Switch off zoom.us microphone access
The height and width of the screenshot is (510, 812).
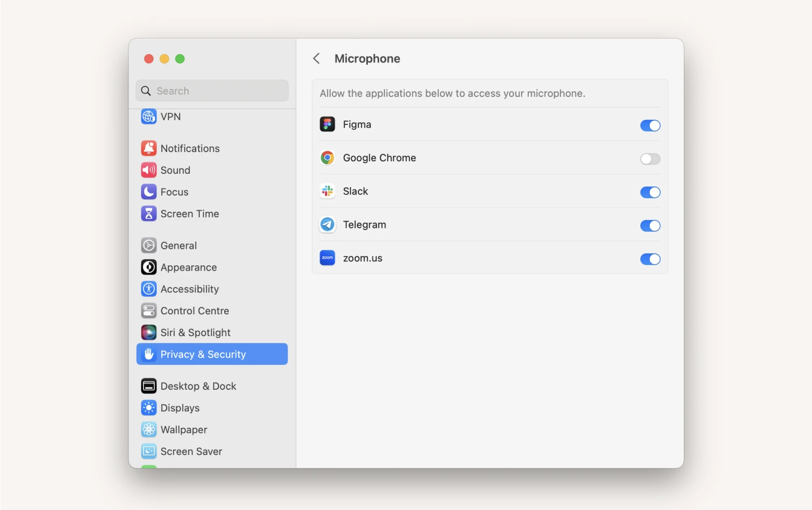click(650, 259)
